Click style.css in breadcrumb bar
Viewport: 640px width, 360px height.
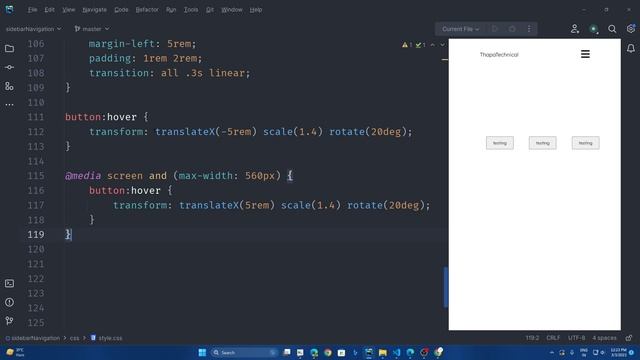[110, 338]
